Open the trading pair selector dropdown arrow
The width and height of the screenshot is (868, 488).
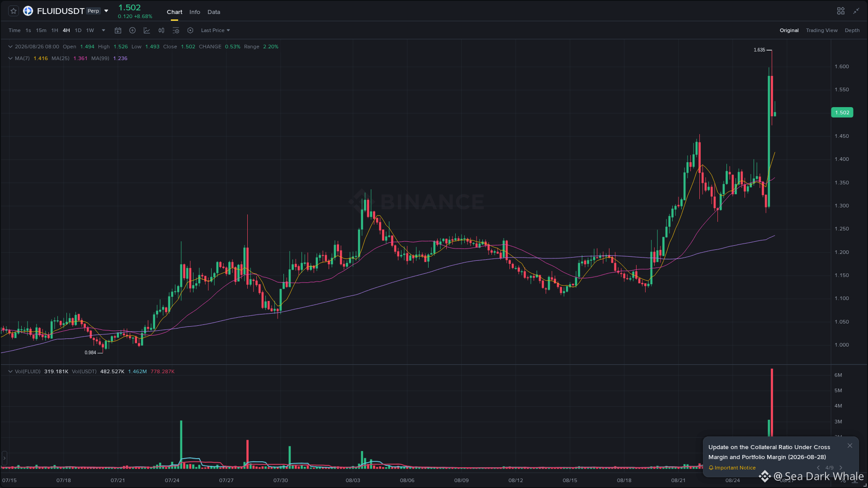pyautogui.click(x=106, y=11)
